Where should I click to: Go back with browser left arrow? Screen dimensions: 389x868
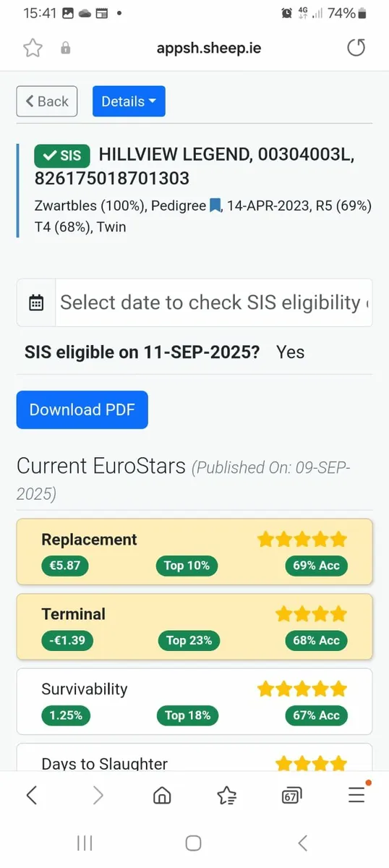[x=32, y=796]
